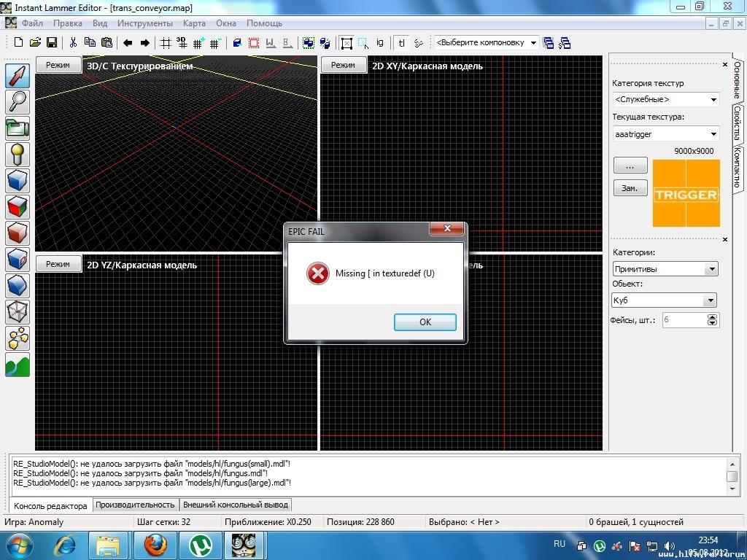Toggle the 'ig' ignore groups button
This screenshot has width=747, height=560.
click(380, 43)
